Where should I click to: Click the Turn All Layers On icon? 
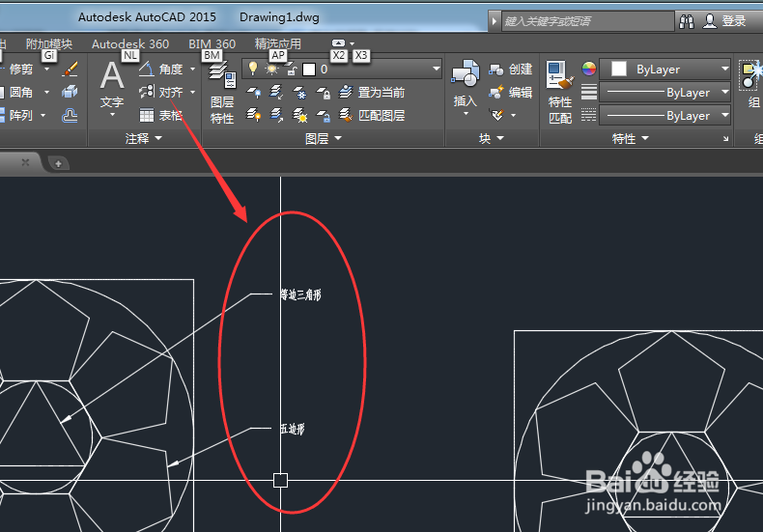pos(253,115)
